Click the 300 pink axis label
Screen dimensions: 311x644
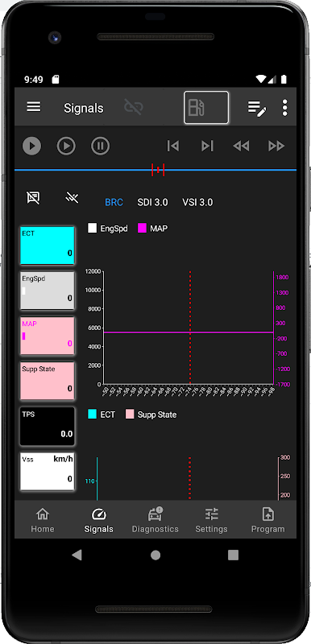pyautogui.click(x=285, y=457)
